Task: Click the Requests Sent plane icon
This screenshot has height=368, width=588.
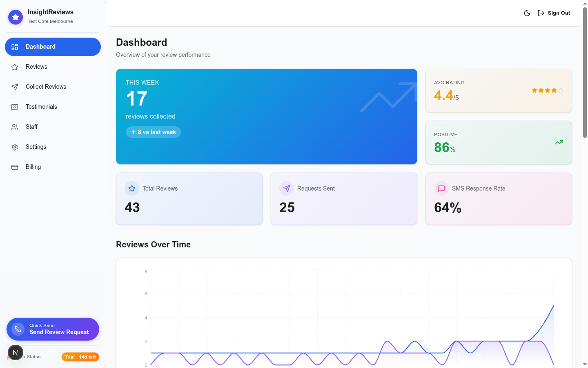Action: (x=287, y=188)
